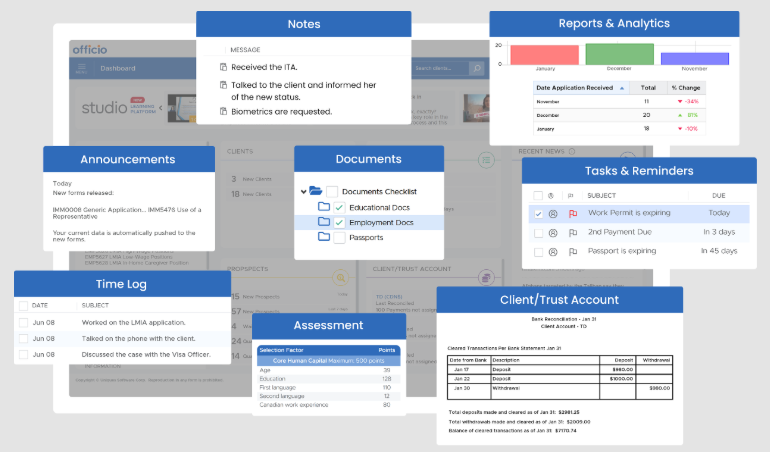770x452 pixels.
Task: Check the '2nd Payment Due' task checkbox
Action: 538,233
